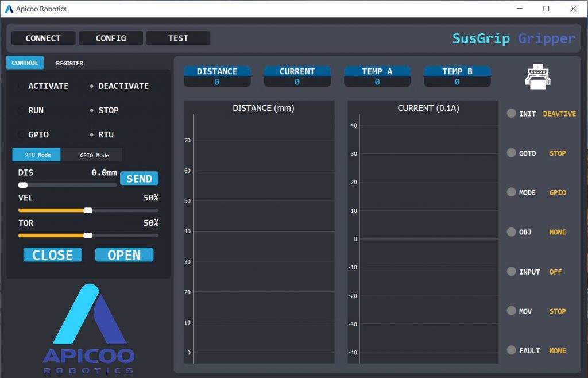Close the Apicoo Robotics window
Image resolution: width=588 pixels, height=378 pixels.
574,9
